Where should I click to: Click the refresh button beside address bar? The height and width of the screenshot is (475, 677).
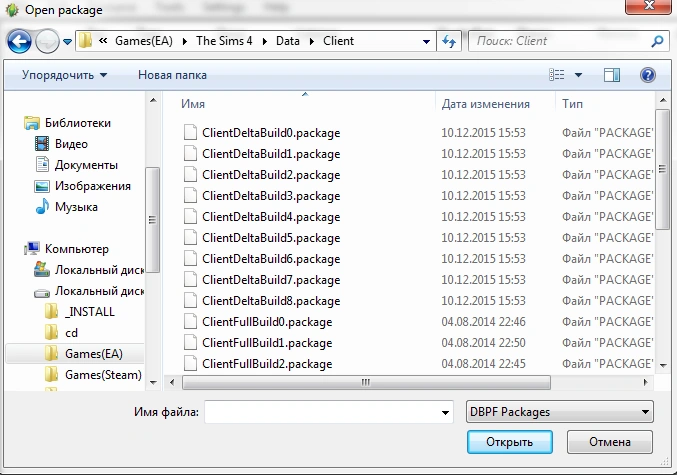449,42
